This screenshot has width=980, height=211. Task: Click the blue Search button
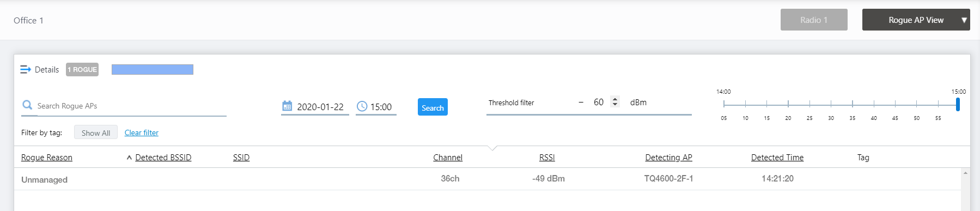click(x=433, y=107)
